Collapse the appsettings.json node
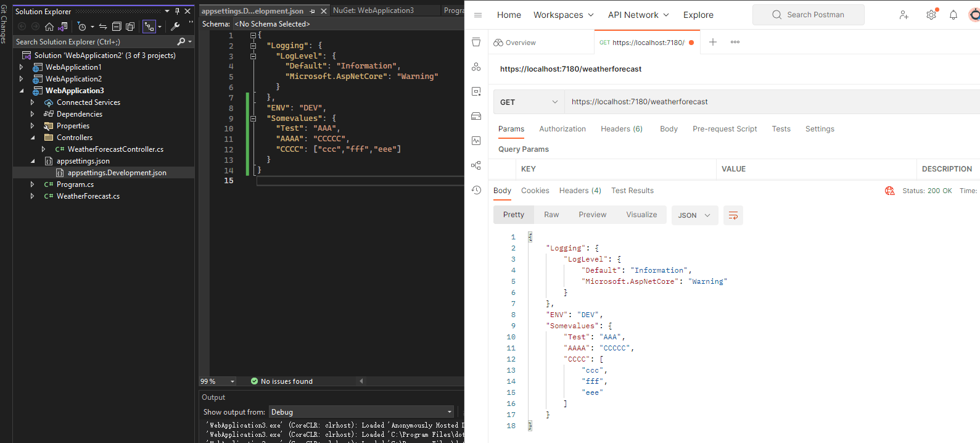Viewport: 980px width, 443px height. click(x=33, y=161)
